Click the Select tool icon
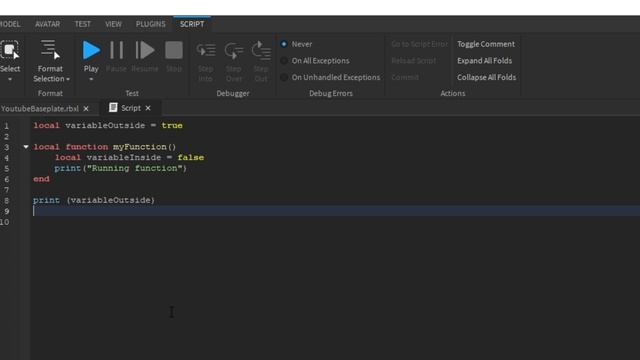 [x=9, y=50]
